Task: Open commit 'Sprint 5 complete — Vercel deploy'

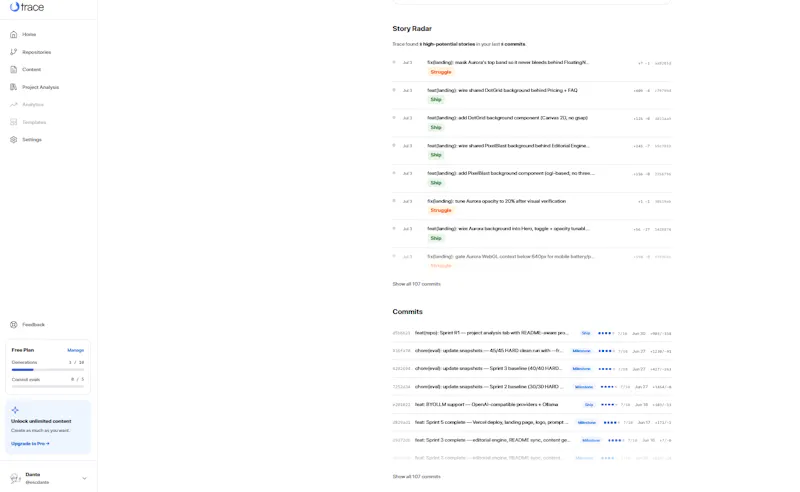Action: coord(532,422)
